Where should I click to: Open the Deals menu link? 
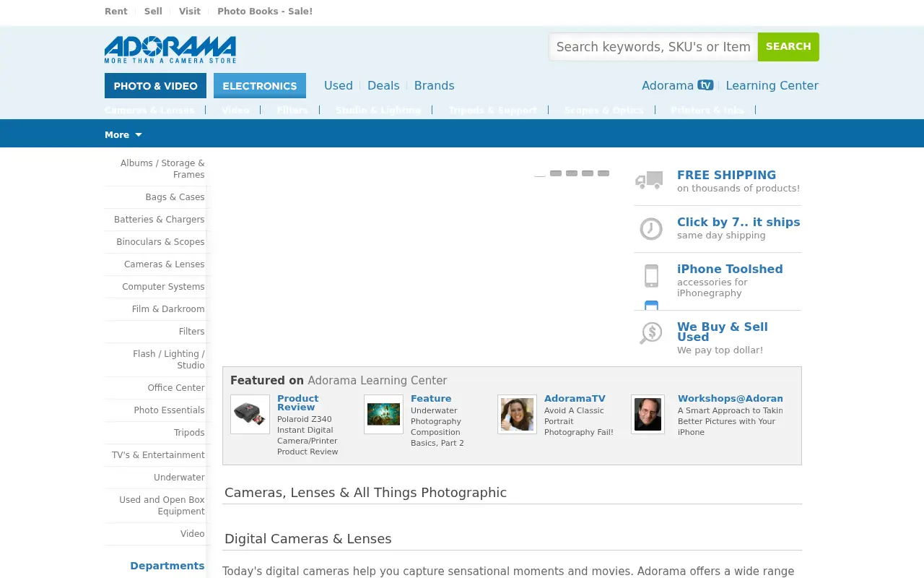coord(383,85)
